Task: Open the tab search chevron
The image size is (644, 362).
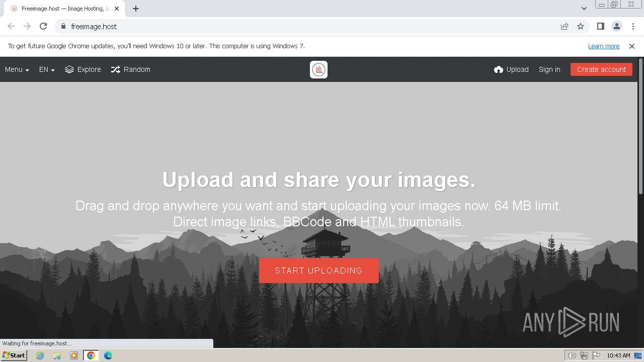Action: click(584, 9)
